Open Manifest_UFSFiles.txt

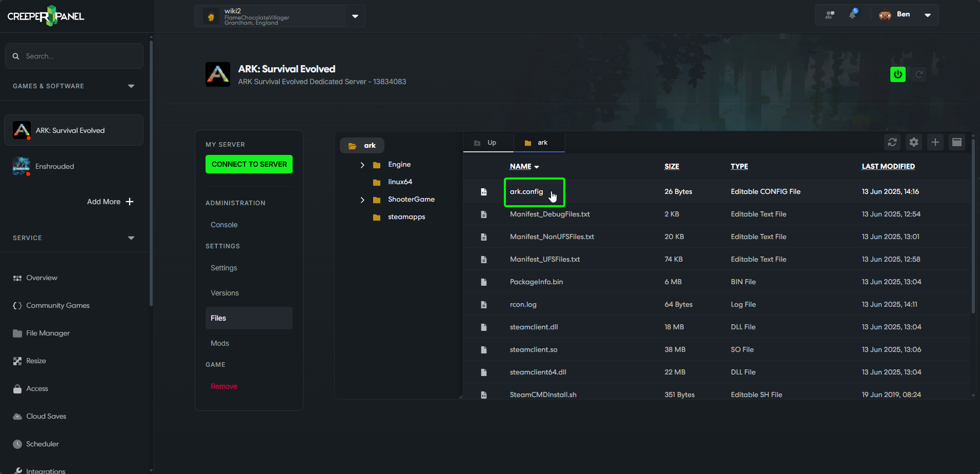coord(545,259)
